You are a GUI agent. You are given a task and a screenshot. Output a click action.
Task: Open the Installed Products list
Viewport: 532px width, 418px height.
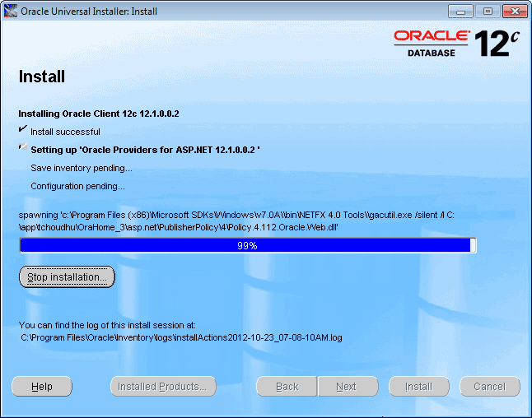click(x=163, y=387)
